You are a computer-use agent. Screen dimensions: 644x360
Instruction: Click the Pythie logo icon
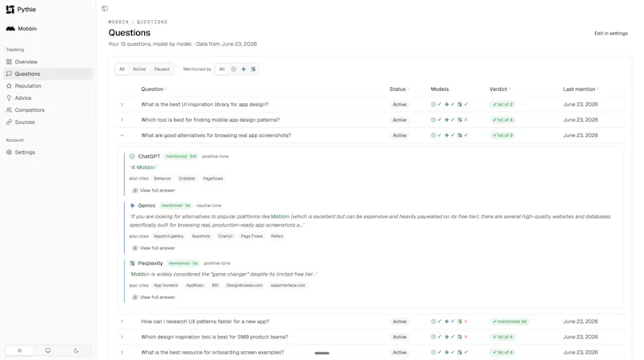[x=10, y=10]
